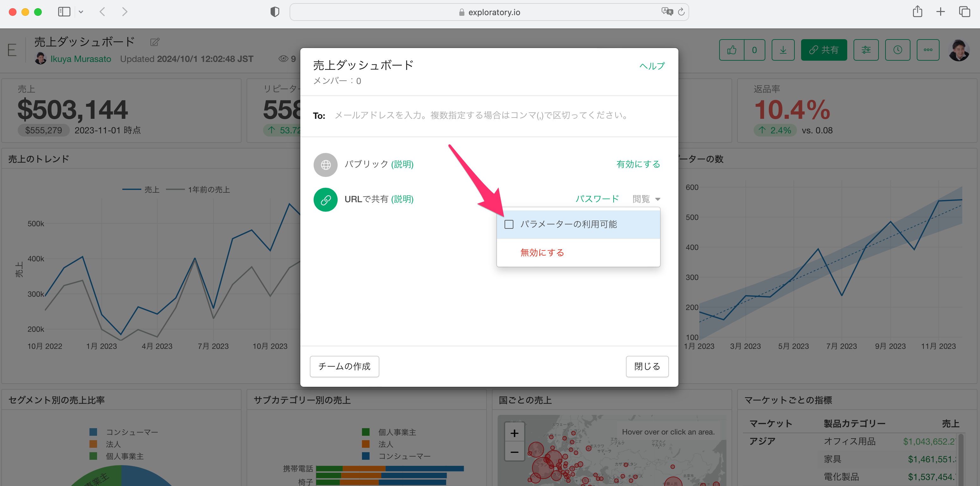Click the green URL link share icon
This screenshot has height=486, width=980.
[325, 200]
